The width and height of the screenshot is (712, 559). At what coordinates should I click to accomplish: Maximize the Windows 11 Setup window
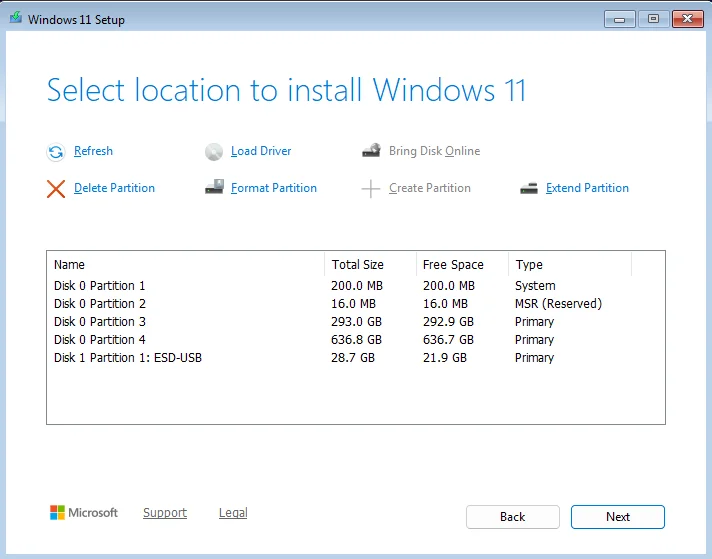click(653, 19)
